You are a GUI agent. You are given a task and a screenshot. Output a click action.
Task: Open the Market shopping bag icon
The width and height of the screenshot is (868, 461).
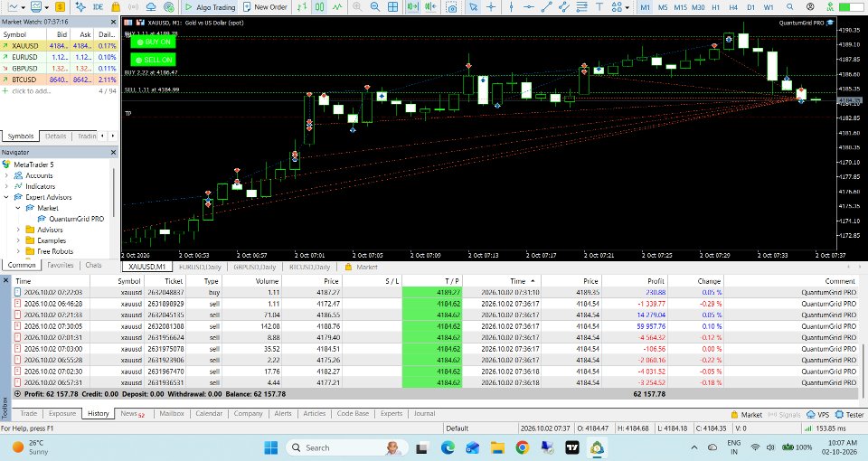(x=116, y=6)
